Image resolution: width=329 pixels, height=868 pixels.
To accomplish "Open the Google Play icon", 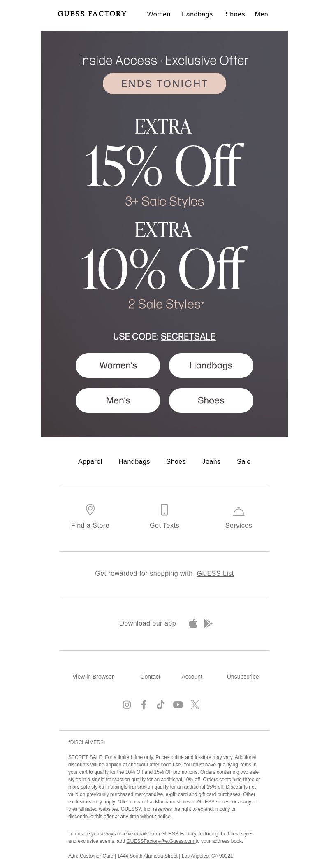I will click(x=208, y=624).
